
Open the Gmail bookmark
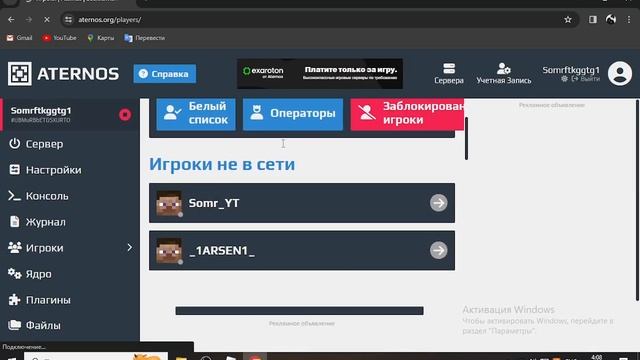19,38
